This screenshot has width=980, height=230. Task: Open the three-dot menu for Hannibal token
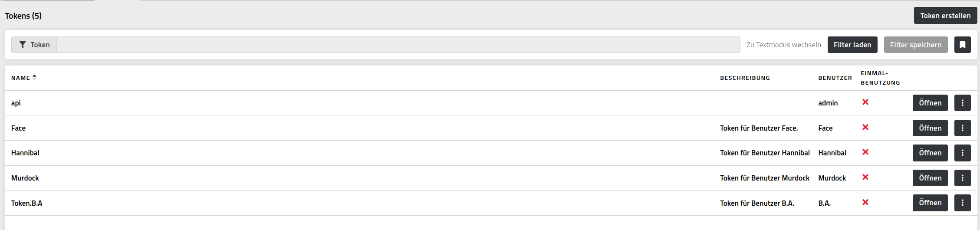click(962, 153)
